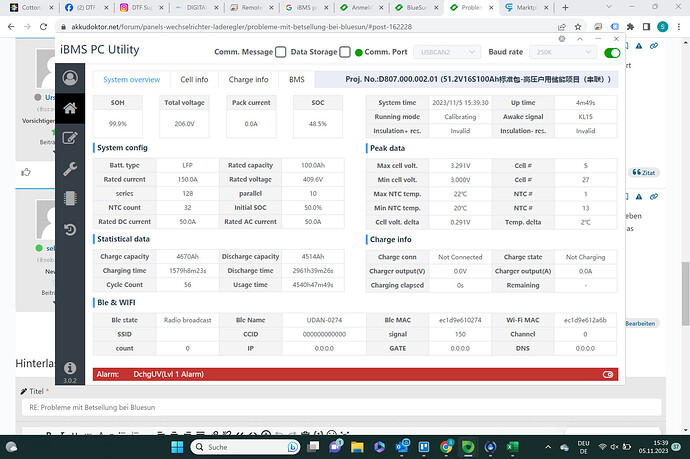Click the iBMS settings gear in title bar
Image resolution: width=690 pixels, height=459 pixels.
(562, 39)
